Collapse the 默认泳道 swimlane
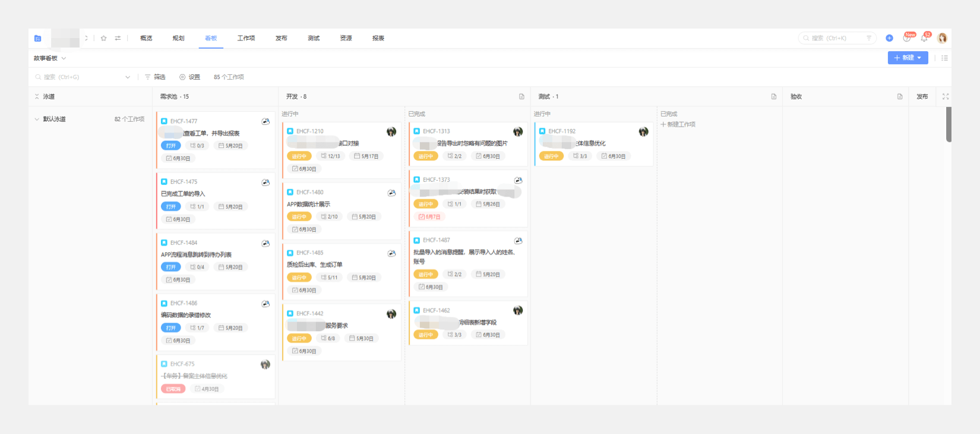The width and height of the screenshot is (980, 434). click(x=37, y=119)
